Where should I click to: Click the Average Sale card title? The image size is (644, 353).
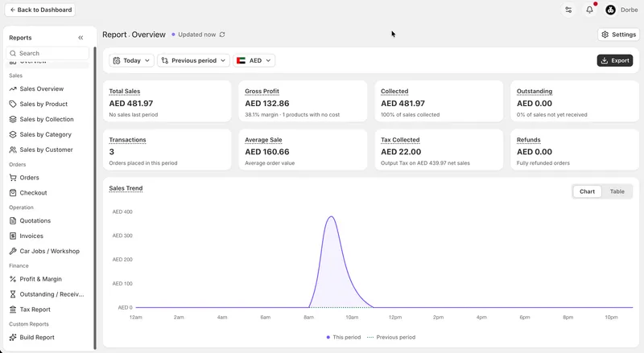[263, 140]
